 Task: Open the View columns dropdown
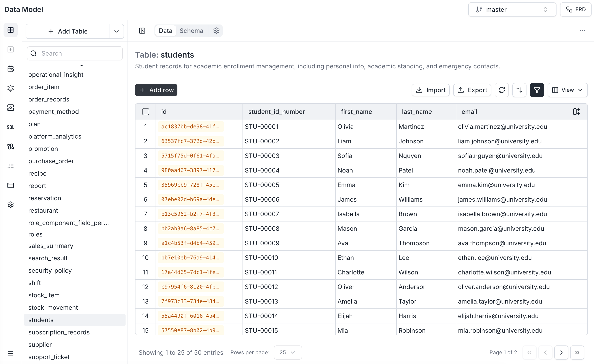pyautogui.click(x=568, y=90)
